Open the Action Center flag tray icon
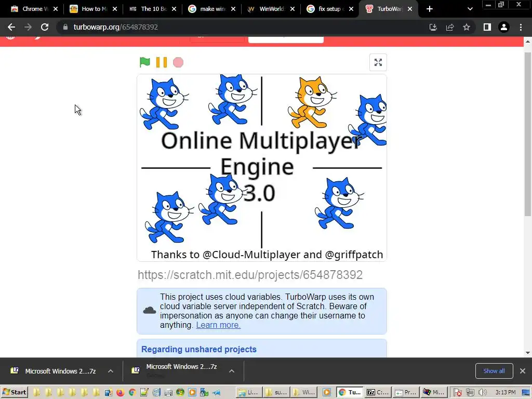Screen dimensions: 532x399 tap(457, 393)
